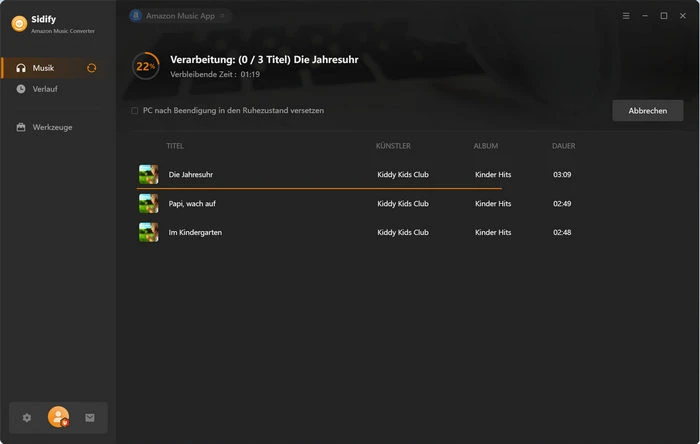Image resolution: width=700 pixels, height=444 pixels.
Task: Open the feedback mail icon
Action: click(90, 418)
